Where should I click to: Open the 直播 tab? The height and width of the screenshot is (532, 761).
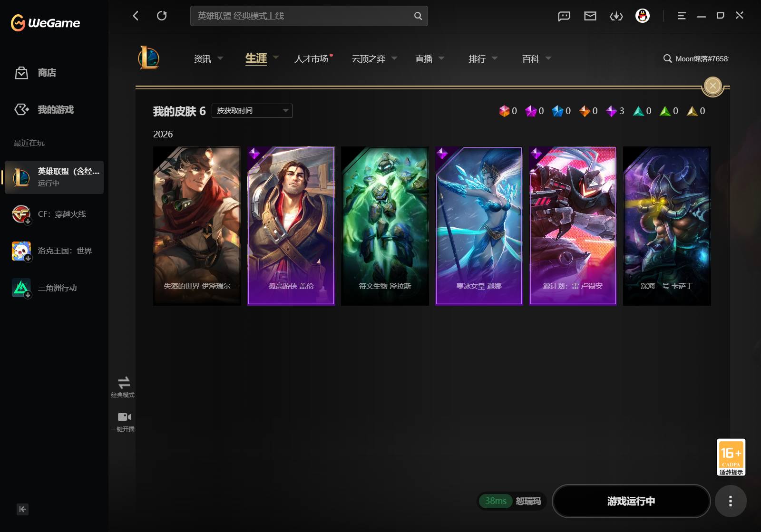tap(424, 58)
